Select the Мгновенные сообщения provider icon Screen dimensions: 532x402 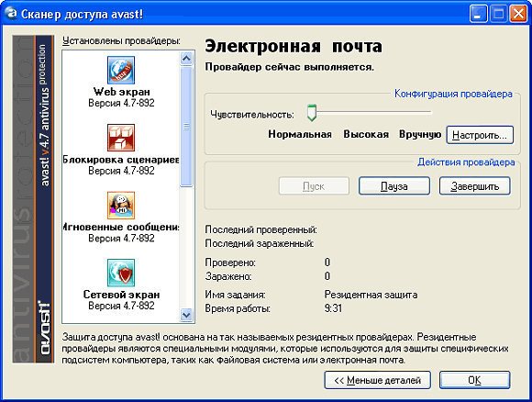click(121, 205)
